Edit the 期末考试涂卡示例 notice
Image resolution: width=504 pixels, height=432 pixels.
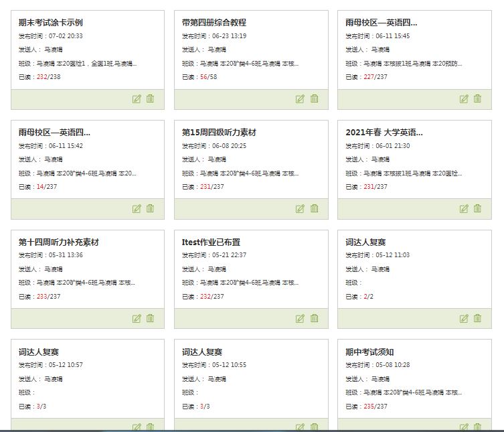(137, 99)
